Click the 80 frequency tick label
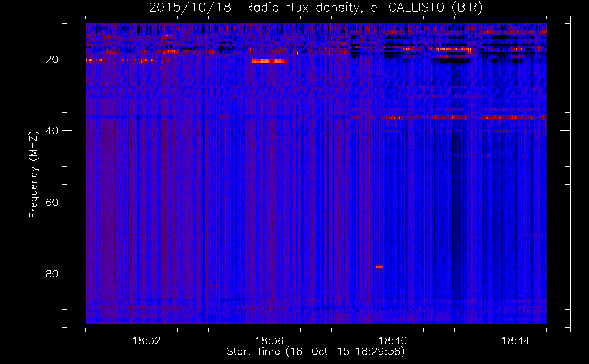The image size is (589, 364). point(52,274)
